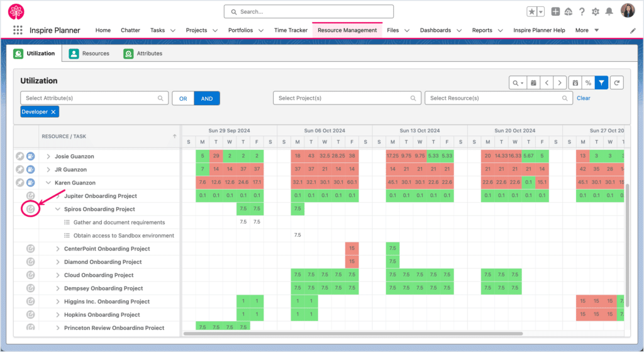The image size is (644, 352).
Task: Open Diamond Onboarding Project external link icon
Action: (x=30, y=261)
